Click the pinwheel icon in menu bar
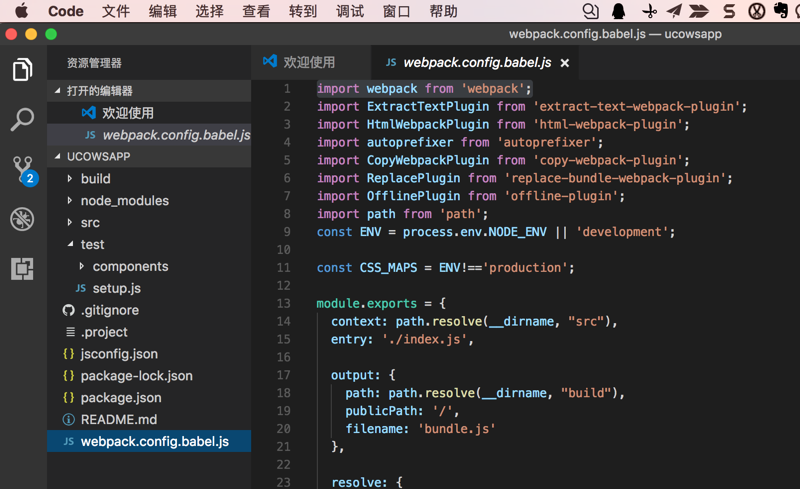800x489 pixels. [x=649, y=11]
